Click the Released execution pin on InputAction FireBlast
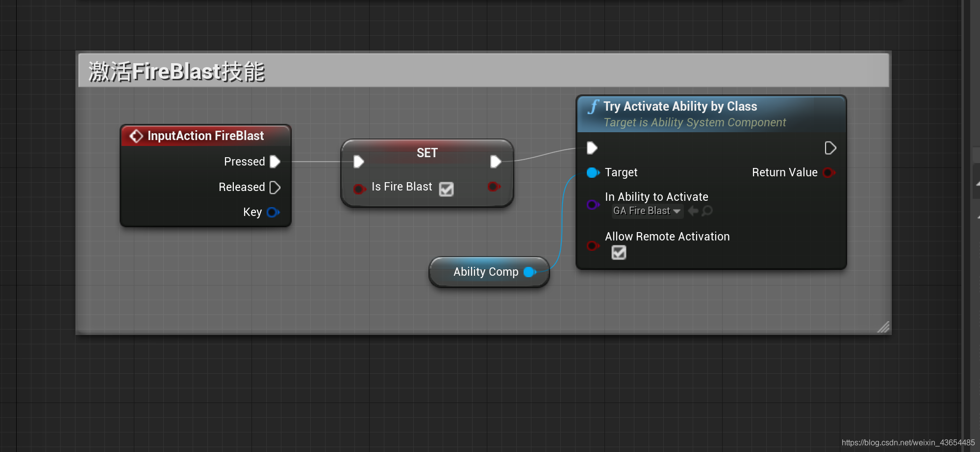Image resolution: width=980 pixels, height=452 pixels. pyautogui.click(x=275, y=187)
